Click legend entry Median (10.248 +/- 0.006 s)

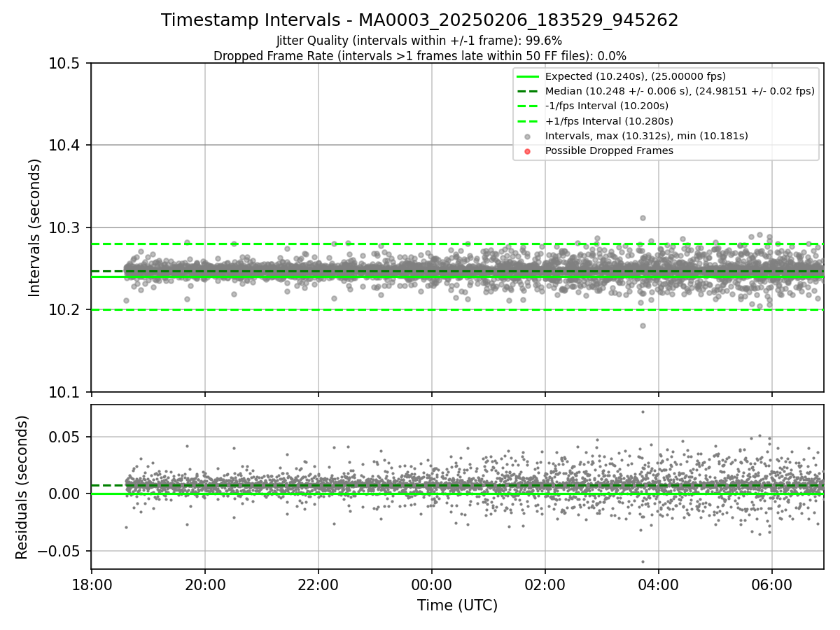coord(680,91)
